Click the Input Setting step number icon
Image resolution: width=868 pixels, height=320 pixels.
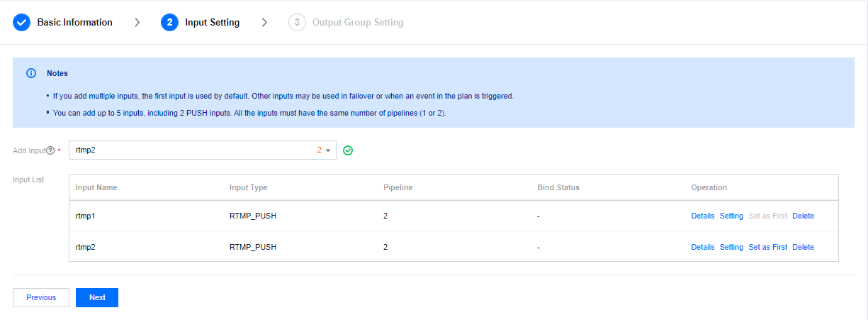[169, 23]
